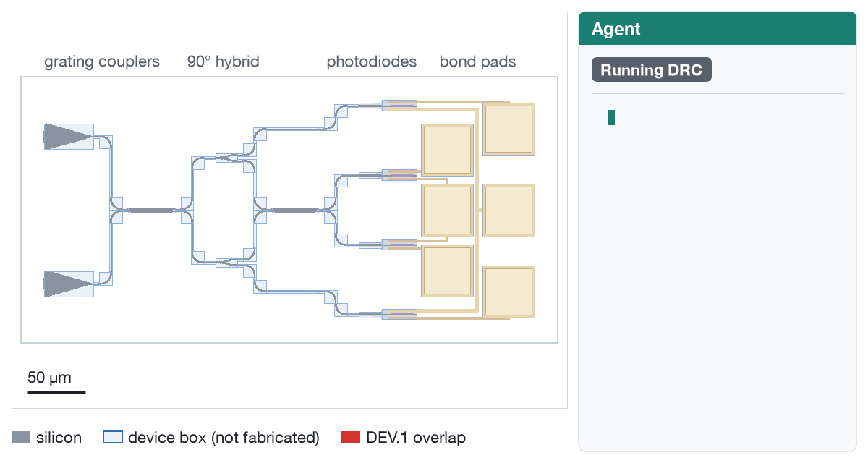The height and width of the screenshot is (463, 868).
Task: Select the "DEV.1 overlap" legend label
Action: pyautogui.click(x=416, y=438)
